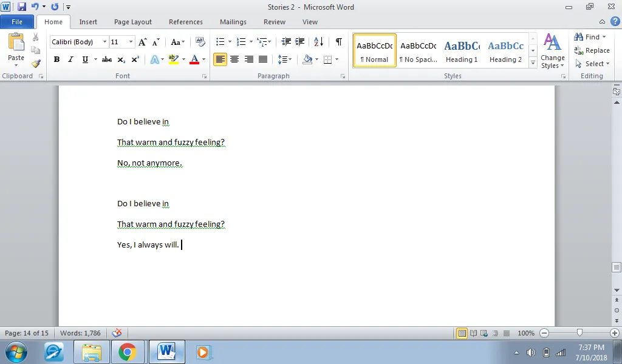Viewport: 622px width, 364px height.
Task: Expand the font size dropdown
Action: pyautogui.click(x=131, y=42)
